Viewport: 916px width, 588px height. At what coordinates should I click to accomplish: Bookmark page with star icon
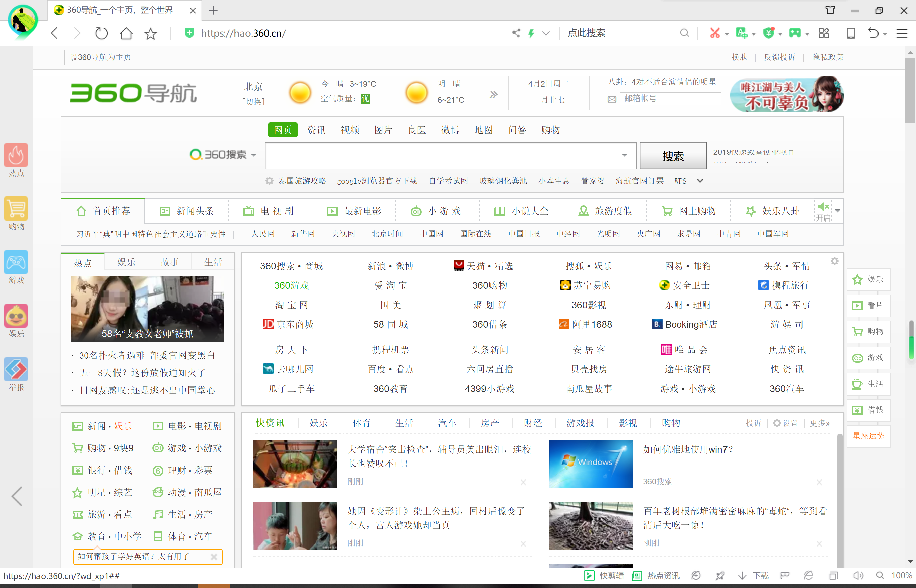[x=151, y=33]
